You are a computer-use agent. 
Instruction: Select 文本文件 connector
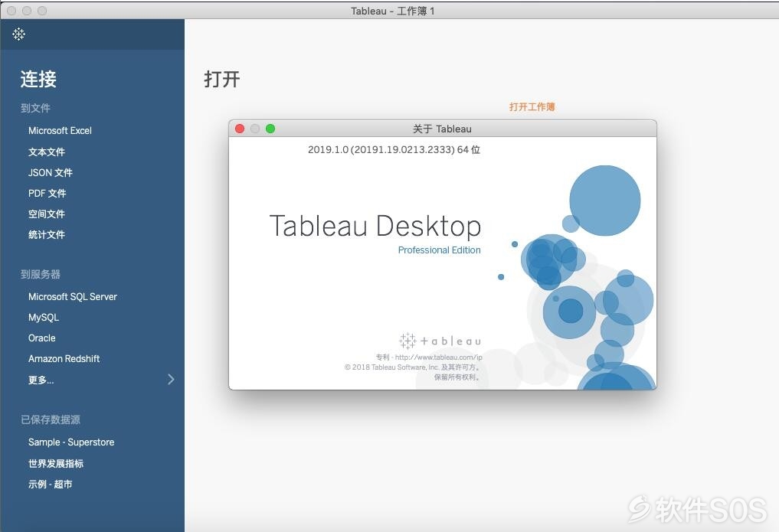47,152
